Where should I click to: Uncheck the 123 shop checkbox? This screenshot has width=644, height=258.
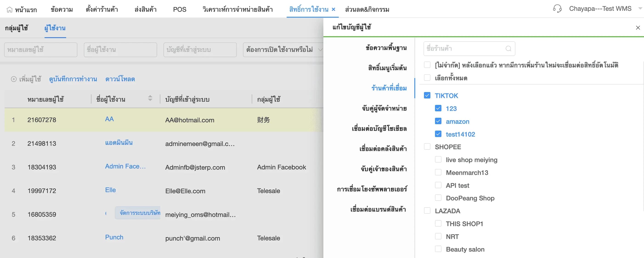tap(438, 108)
